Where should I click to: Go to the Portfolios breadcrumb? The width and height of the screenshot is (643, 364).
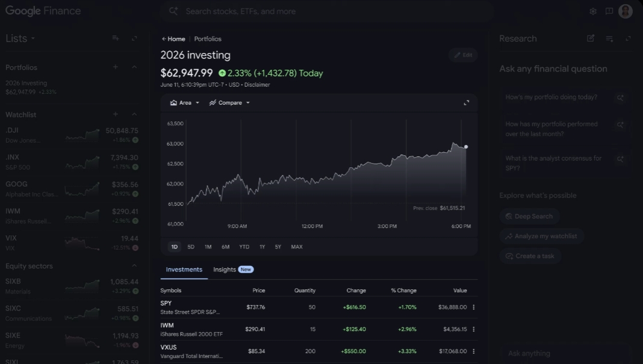click(208, 39)
